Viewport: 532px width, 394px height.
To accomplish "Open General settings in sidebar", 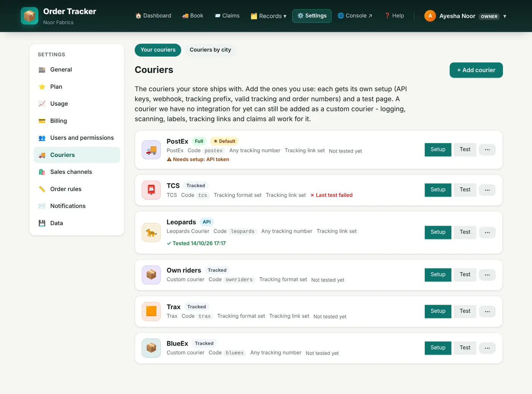I will tap(77, 70).
